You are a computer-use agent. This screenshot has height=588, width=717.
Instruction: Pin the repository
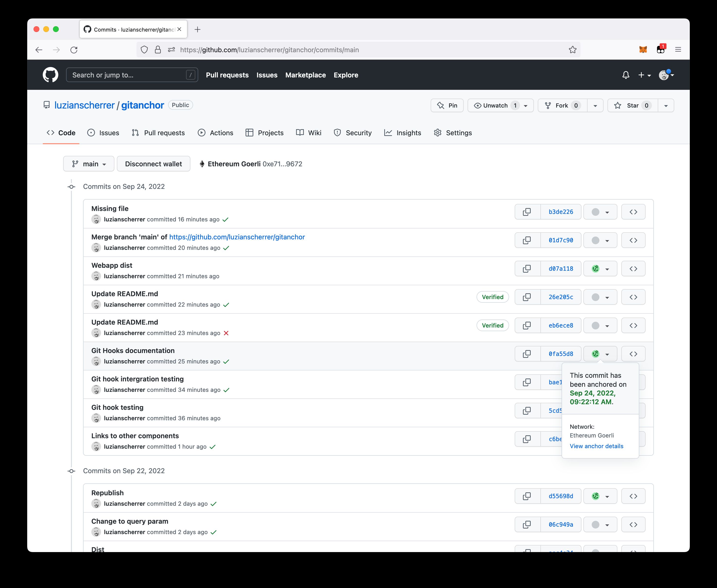point(447,106)
